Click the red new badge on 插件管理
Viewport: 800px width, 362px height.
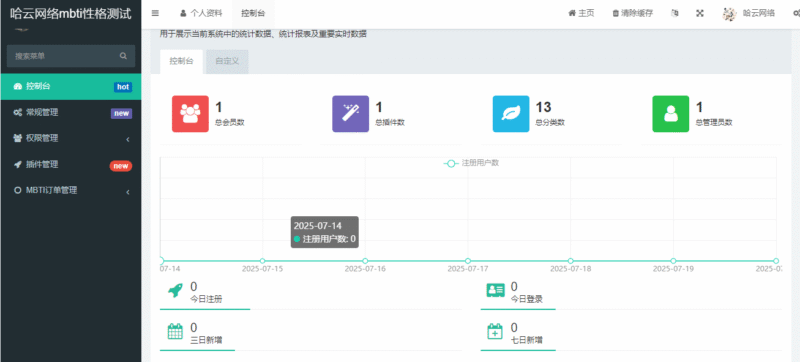(x=121, y=166)
